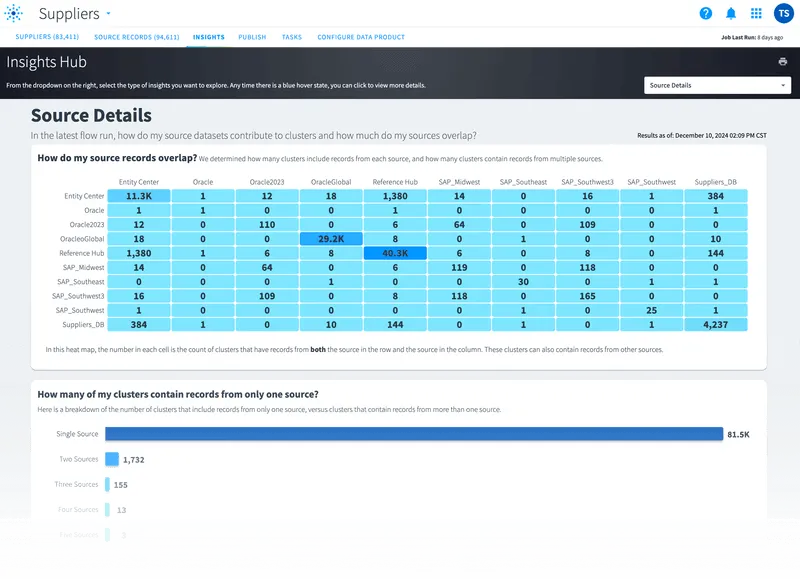Click the Job Last Run status text
800x579 pixels.
click(x=752, y=37)
